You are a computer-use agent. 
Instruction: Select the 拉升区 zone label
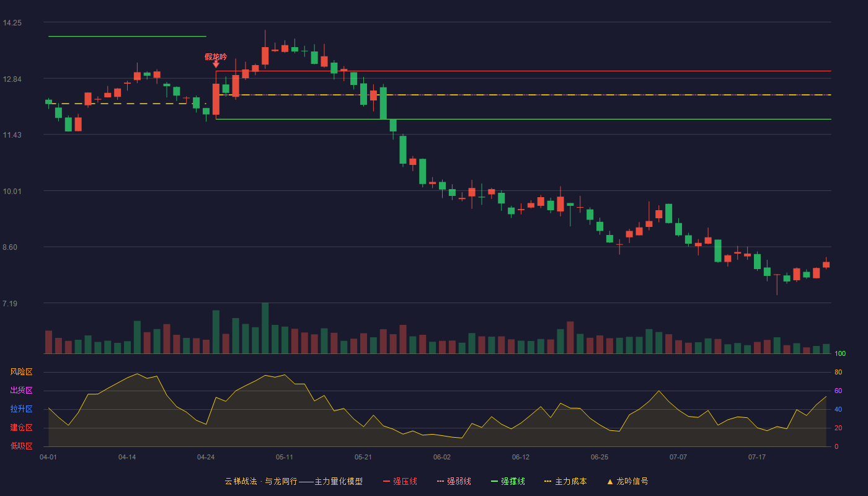click(21, 409)
